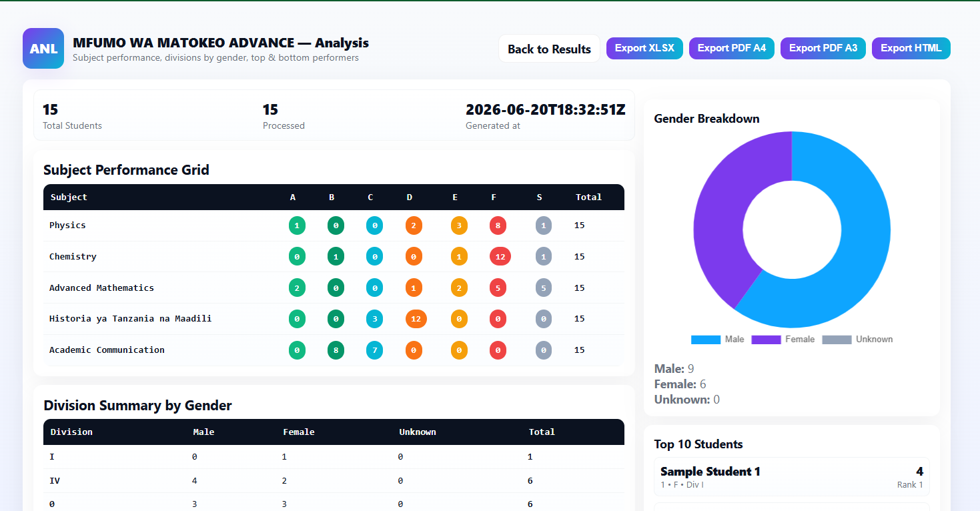
Task: Go back via Back to Results button
Action: 549,49
